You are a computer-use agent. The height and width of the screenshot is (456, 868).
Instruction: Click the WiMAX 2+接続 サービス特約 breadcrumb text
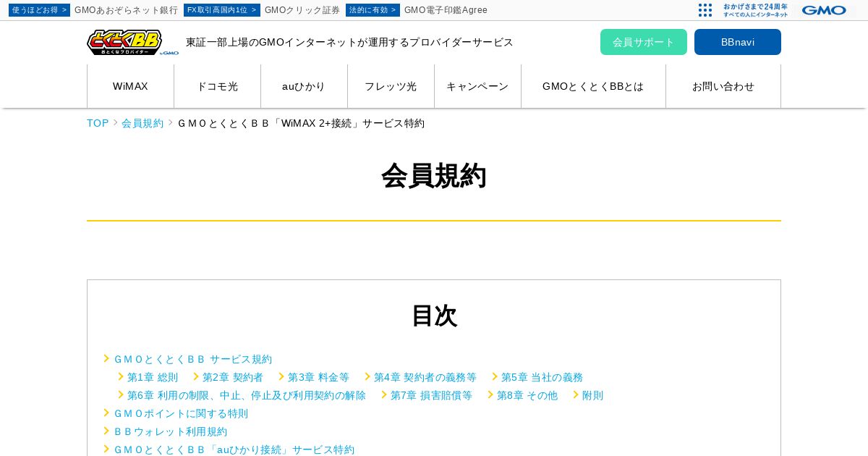(301, 123)
